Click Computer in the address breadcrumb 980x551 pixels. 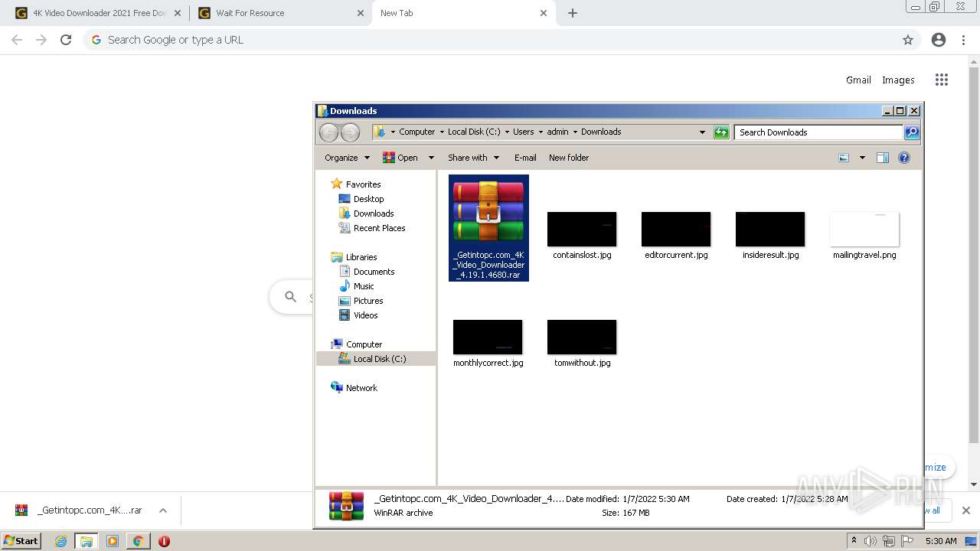[416, 132]
